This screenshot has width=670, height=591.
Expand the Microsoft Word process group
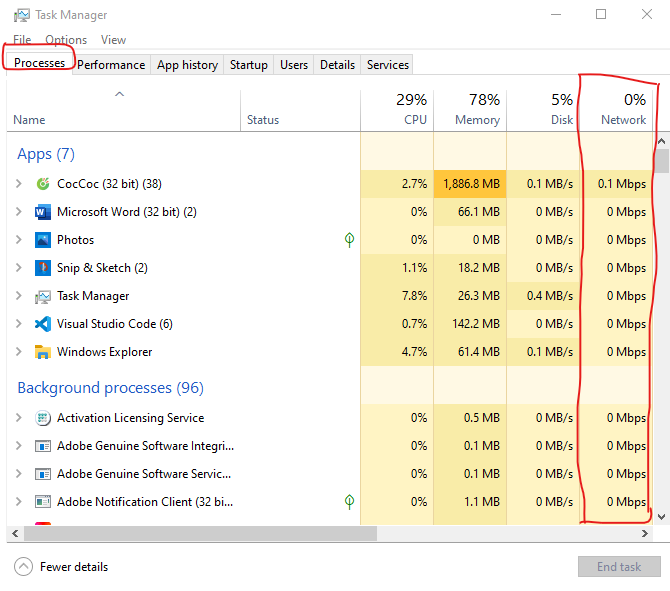(18, 212)
